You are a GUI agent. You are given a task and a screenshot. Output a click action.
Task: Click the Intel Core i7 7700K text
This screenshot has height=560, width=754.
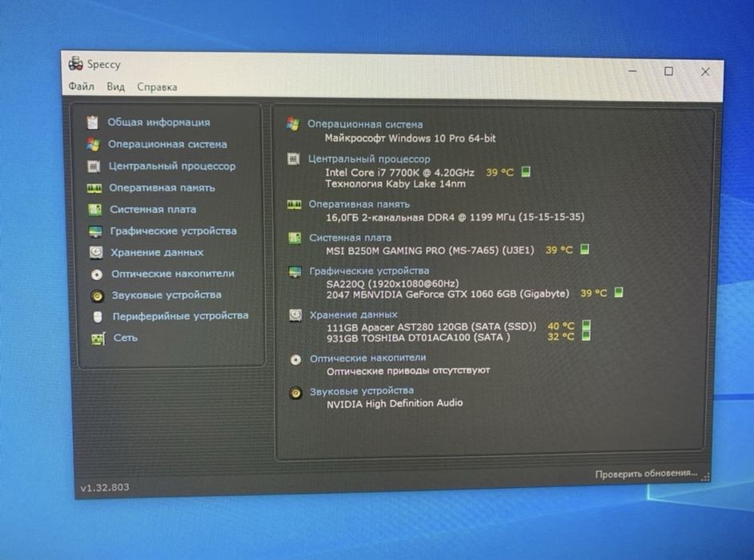399,172
